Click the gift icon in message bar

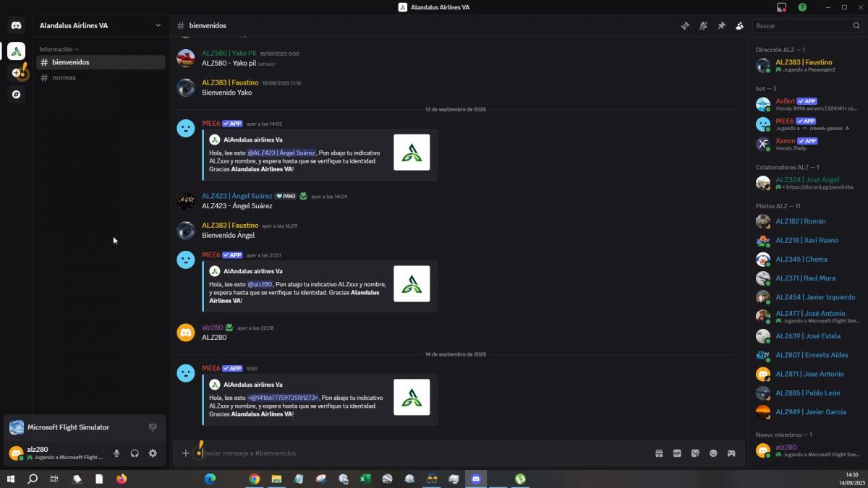pyautogui.click(x=659, y=453)
